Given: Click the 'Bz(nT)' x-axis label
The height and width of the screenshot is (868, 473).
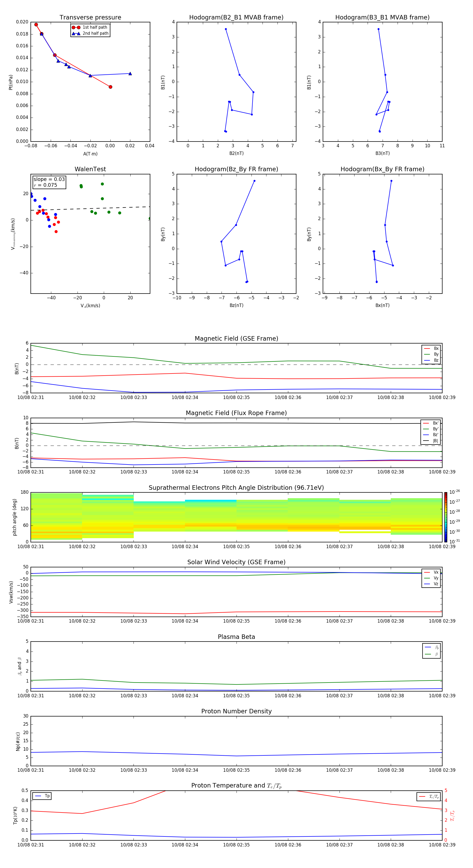Looking at the screenshot, I should coord(236,305).
